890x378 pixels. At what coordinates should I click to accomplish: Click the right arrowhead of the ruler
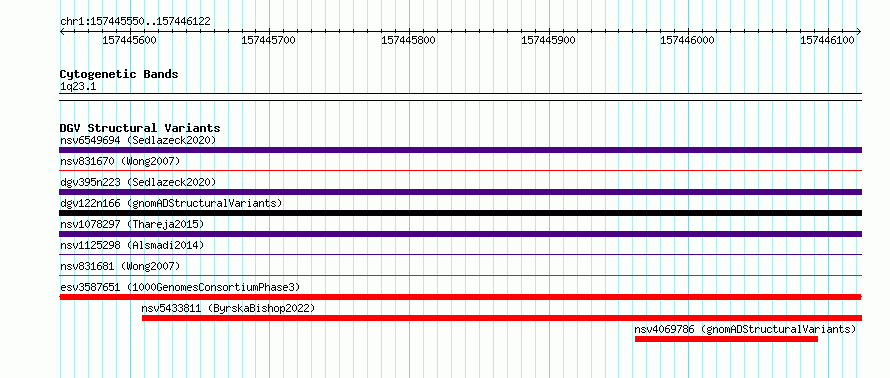[859, 31]
